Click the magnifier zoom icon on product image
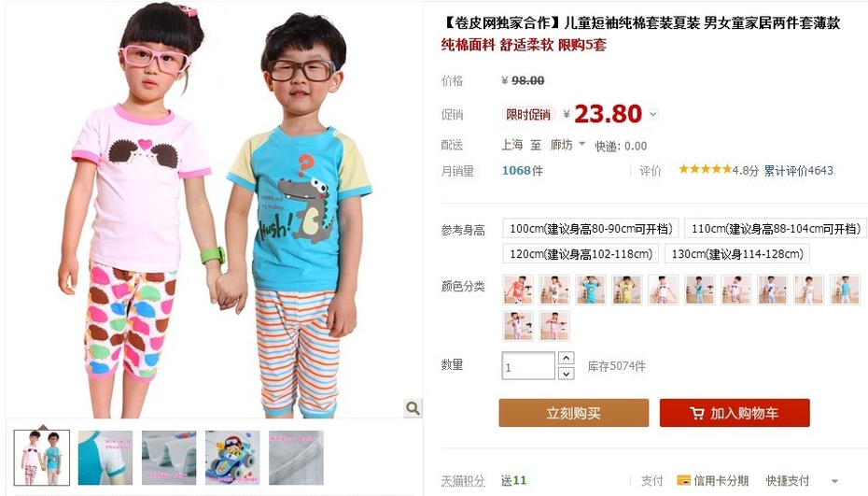 413,408
